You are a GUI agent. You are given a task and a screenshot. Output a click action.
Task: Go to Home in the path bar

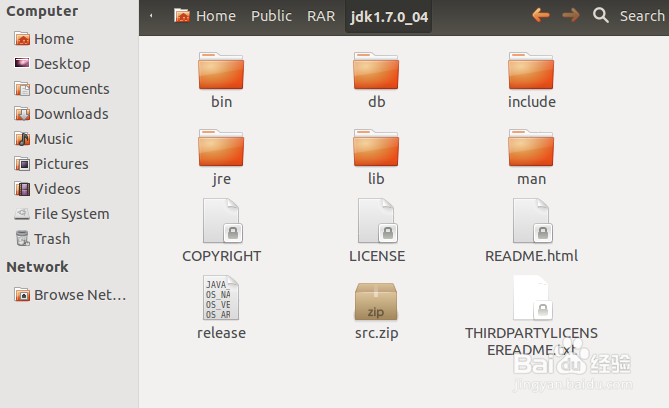coord(205,16)
